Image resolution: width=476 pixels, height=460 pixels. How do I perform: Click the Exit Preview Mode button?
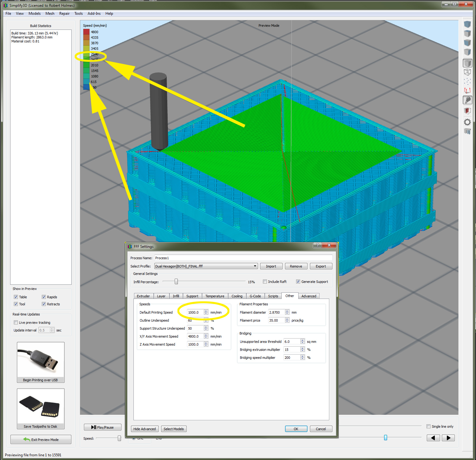(41, 440)
